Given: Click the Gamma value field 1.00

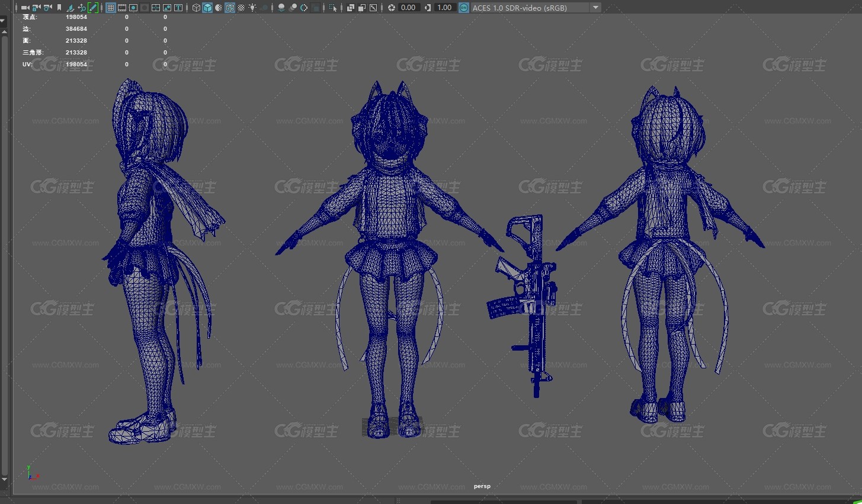Looking at the screenshot, I should point(444,8).
